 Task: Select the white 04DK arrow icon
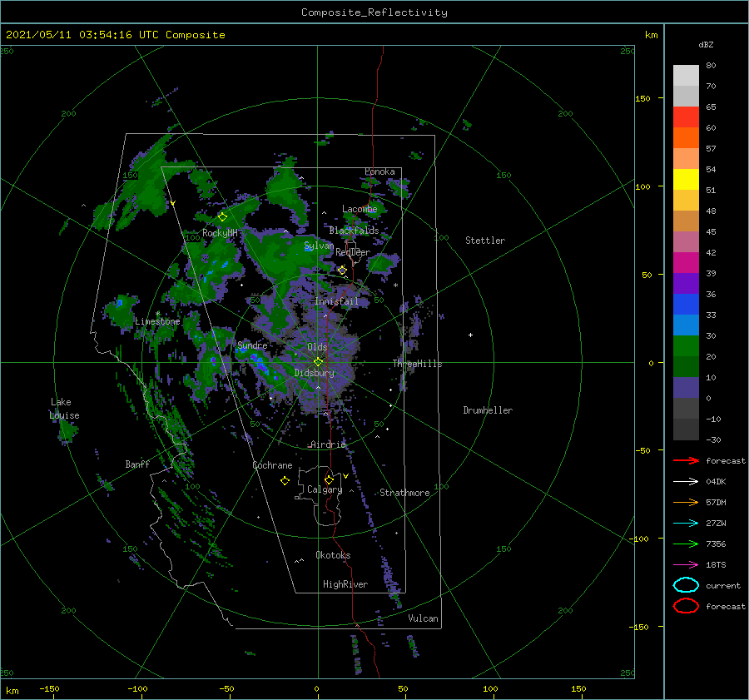coord(686,482)
